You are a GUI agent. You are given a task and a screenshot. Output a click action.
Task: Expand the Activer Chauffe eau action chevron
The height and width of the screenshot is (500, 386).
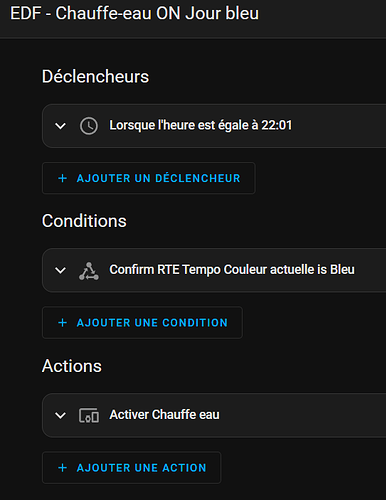pos(60,416)
